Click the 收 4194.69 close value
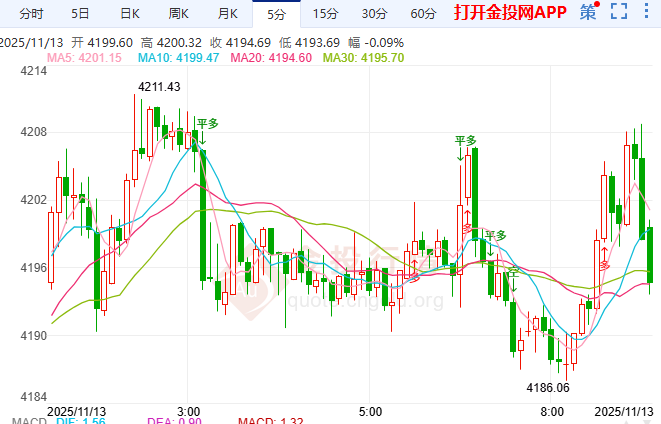661x424 pixels. pyautogui.click(x=240, y=43)
